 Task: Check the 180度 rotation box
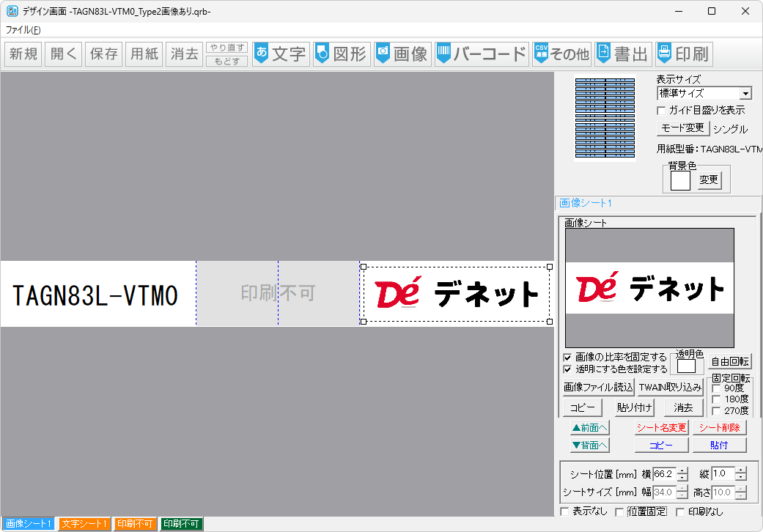(x=716, y=399)
